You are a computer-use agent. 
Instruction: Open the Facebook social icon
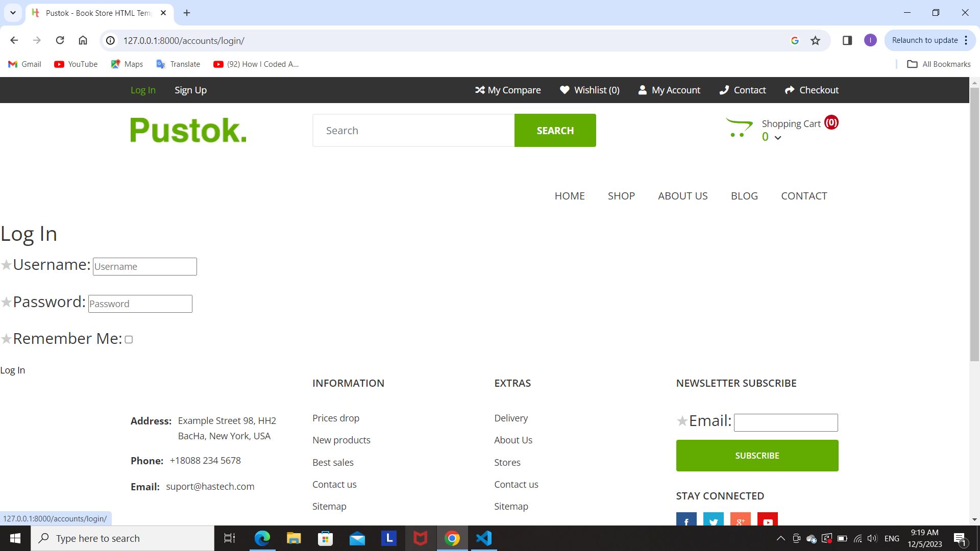686,520
